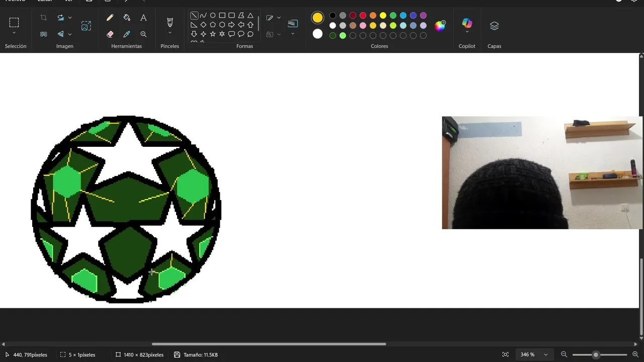This screenshot has height=362, width=644.
Task: Expand the Pinceles brush dropdown
Action: [x=170, y=33]
